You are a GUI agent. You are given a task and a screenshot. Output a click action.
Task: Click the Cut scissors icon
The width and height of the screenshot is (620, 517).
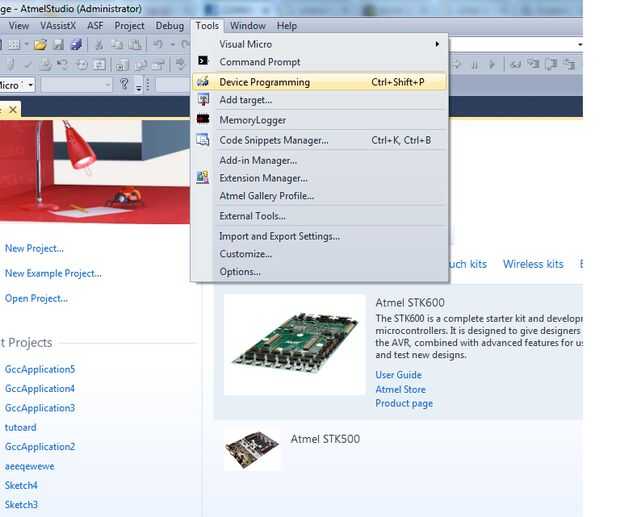99,45
